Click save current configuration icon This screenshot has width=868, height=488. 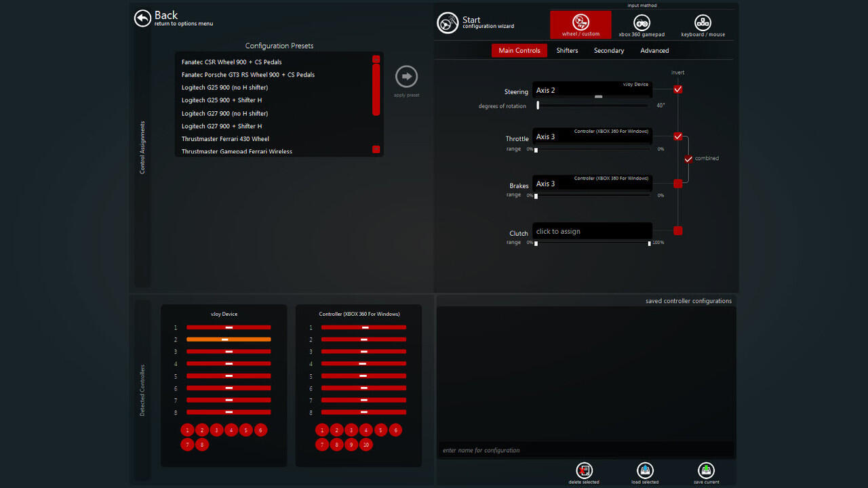tap(706, 470)
